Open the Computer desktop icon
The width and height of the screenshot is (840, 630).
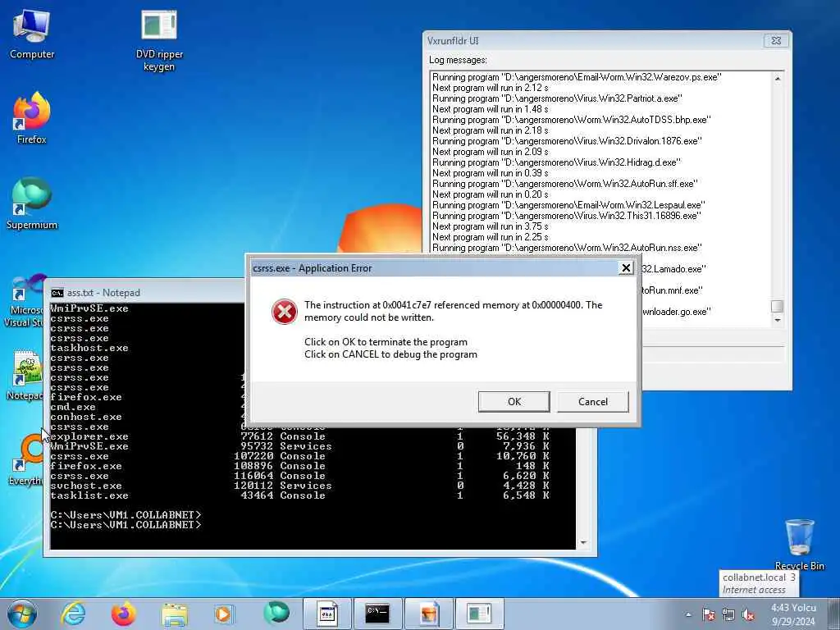32,34
